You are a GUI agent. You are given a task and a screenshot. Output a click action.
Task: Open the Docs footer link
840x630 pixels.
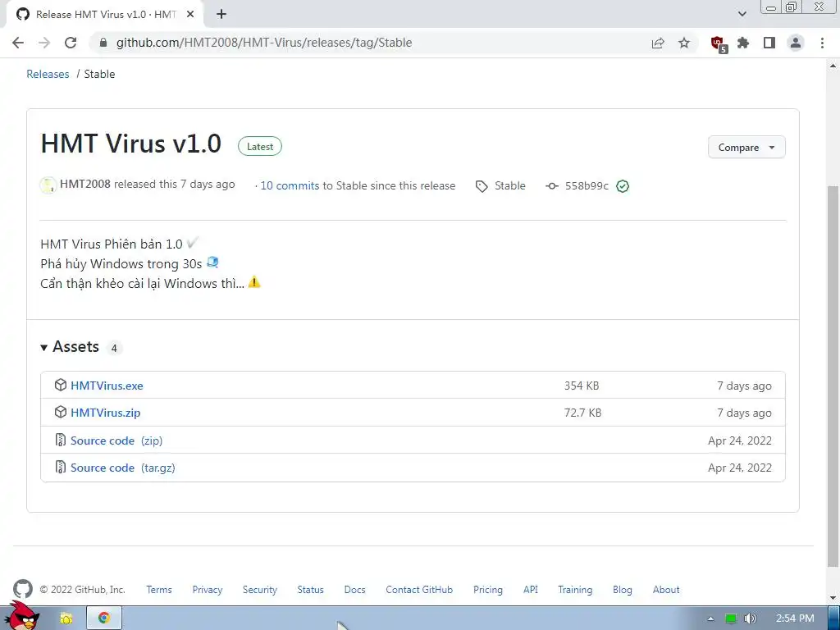354,589
